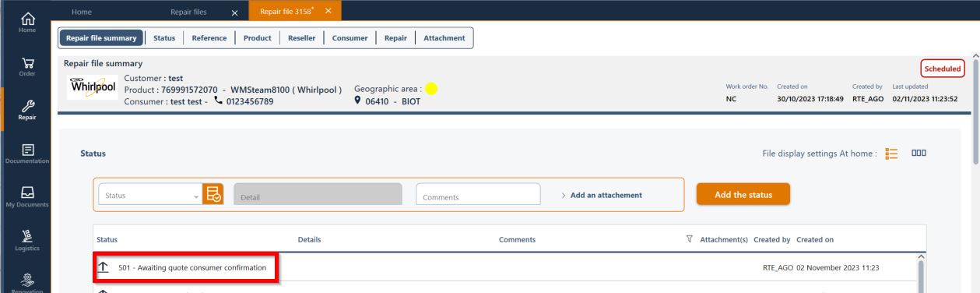Viewport: 980px width, 293px height.
Task: Expand Add an attachement chevron
Action: pos(563,195)
